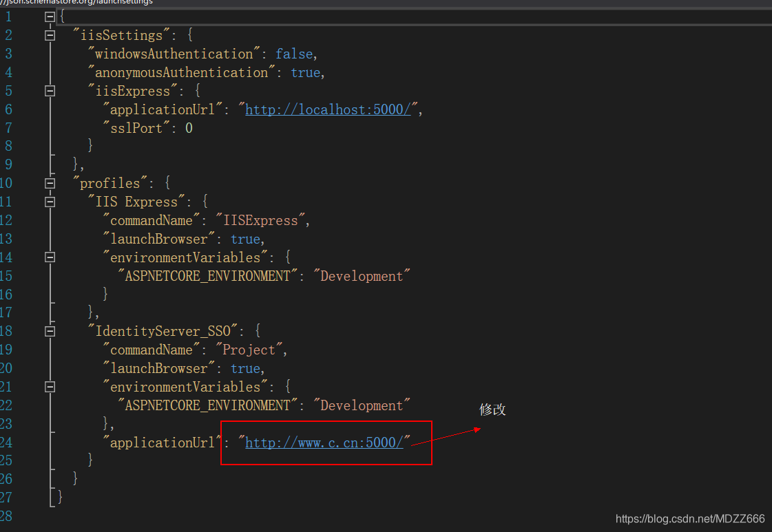Click launchBrowser true on line 20

coord(246,368)
